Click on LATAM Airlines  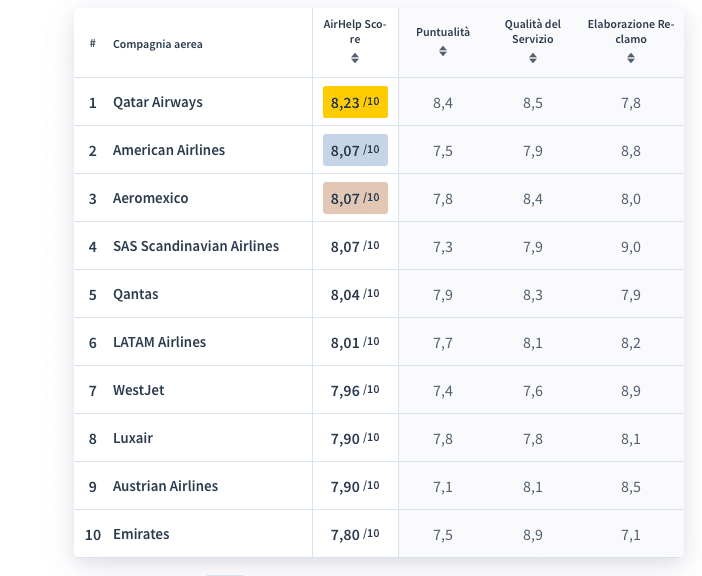tap(159, 343)
